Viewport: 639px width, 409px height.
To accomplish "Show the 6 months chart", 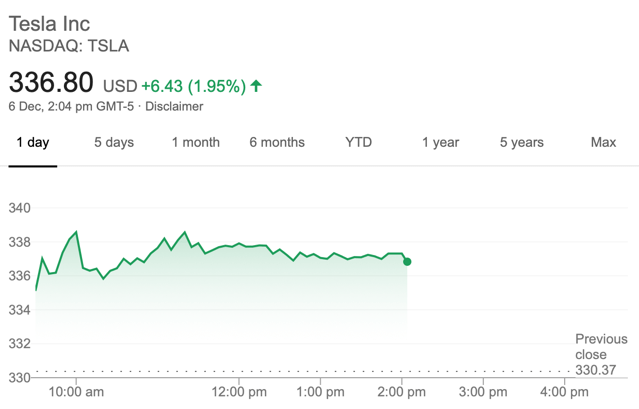I will click(x=277, y=142).
